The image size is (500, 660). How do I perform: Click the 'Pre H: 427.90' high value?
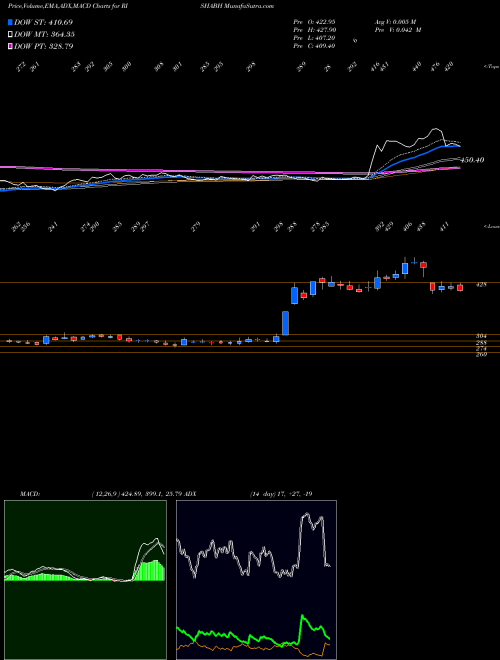click(x=314, y=30)
